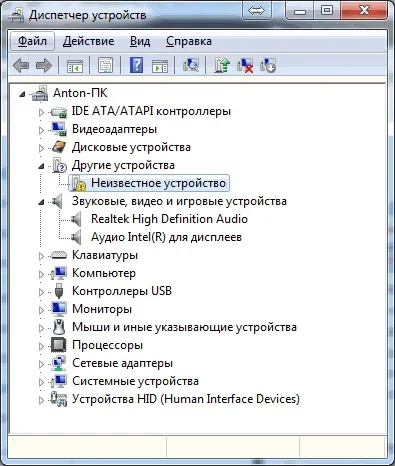Select Realtek High Definition Audio text
Viewport: 395px width, 466px height.
pyautogui.click(x=169, y=219)
